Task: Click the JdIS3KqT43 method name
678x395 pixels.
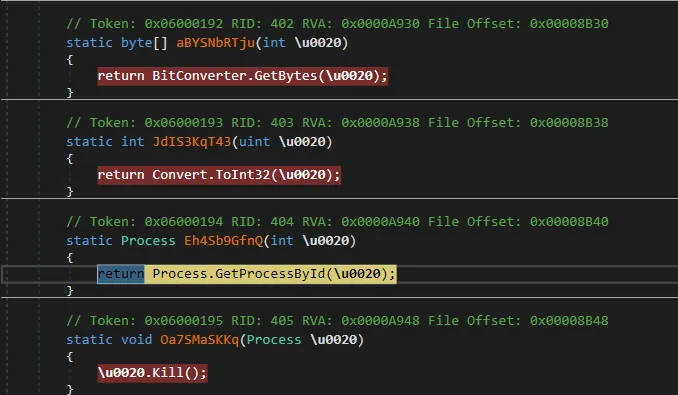Action: click(x=192, y=142)
